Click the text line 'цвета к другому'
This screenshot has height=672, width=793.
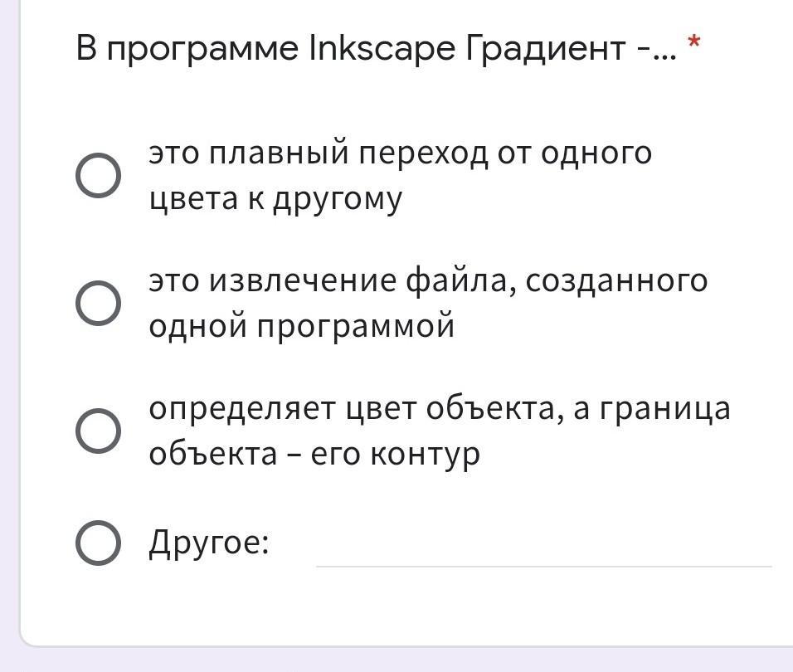pos(275,198)
